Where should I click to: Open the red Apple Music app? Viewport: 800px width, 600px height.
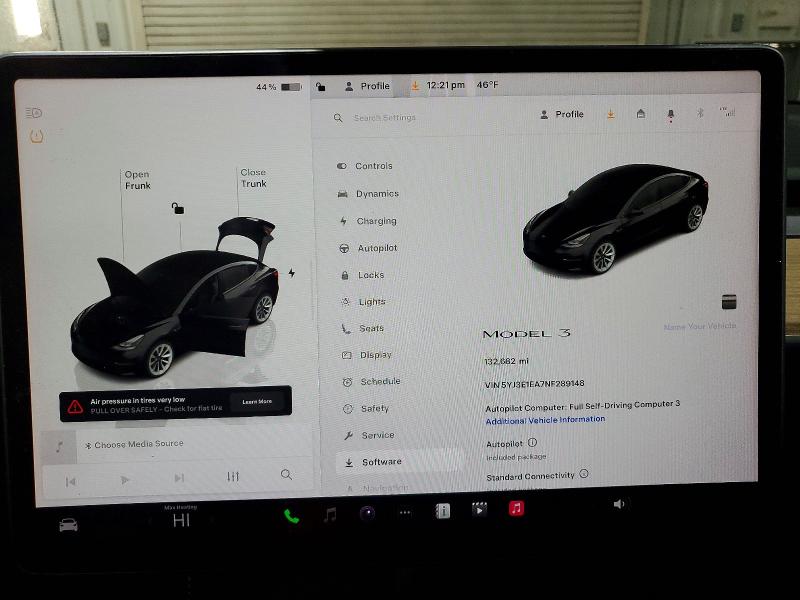point(516,508)
